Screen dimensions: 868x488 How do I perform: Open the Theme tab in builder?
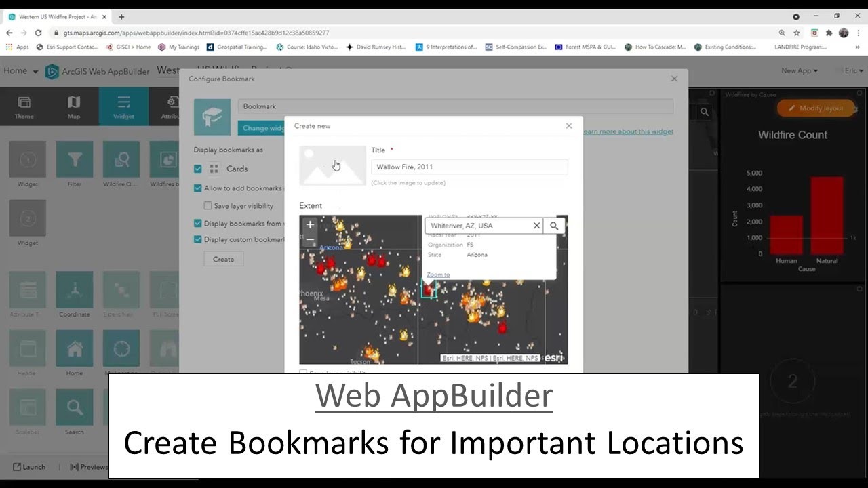coord(24,107)
